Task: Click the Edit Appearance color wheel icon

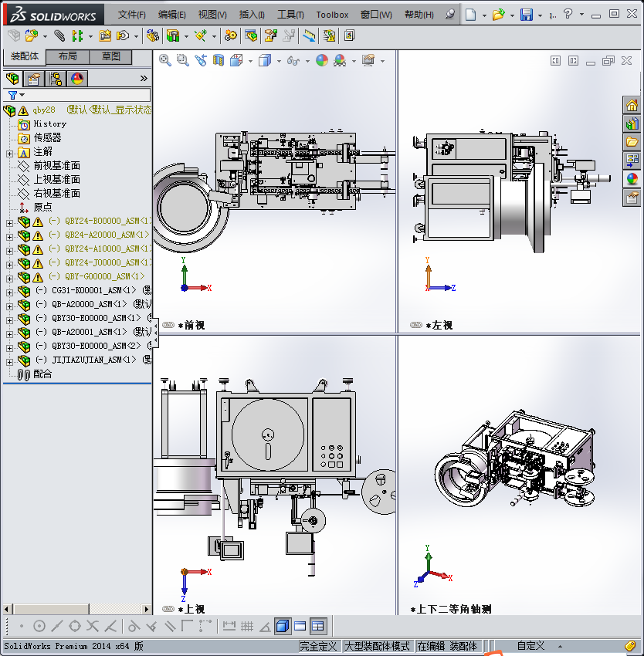Action: click(x=321, y=60)
